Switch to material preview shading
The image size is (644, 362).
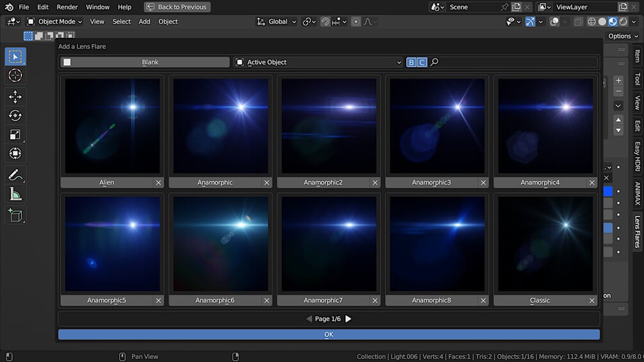(x=613, y=21)
